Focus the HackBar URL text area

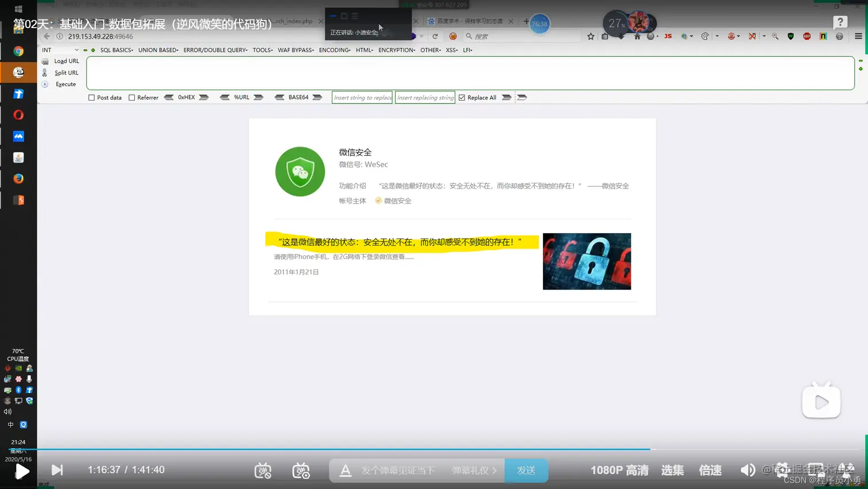point(470,73)
